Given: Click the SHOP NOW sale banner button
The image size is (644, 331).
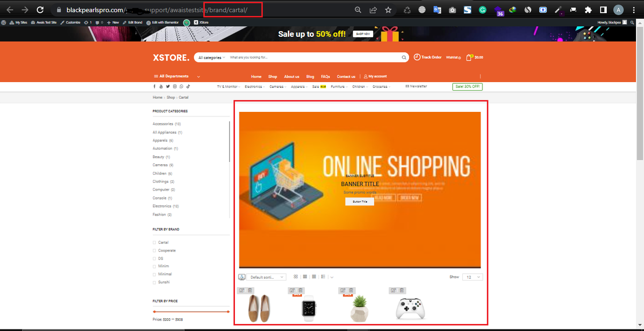Looking at the screenshot, I should coord(363,34).
